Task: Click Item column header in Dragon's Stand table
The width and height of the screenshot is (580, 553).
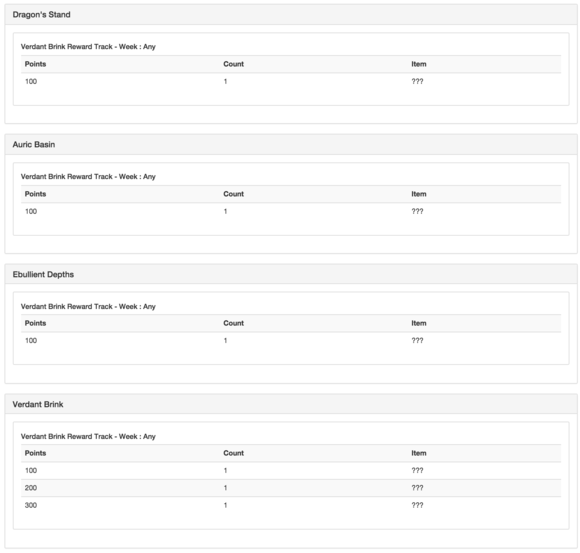Action: click(419, 64)
